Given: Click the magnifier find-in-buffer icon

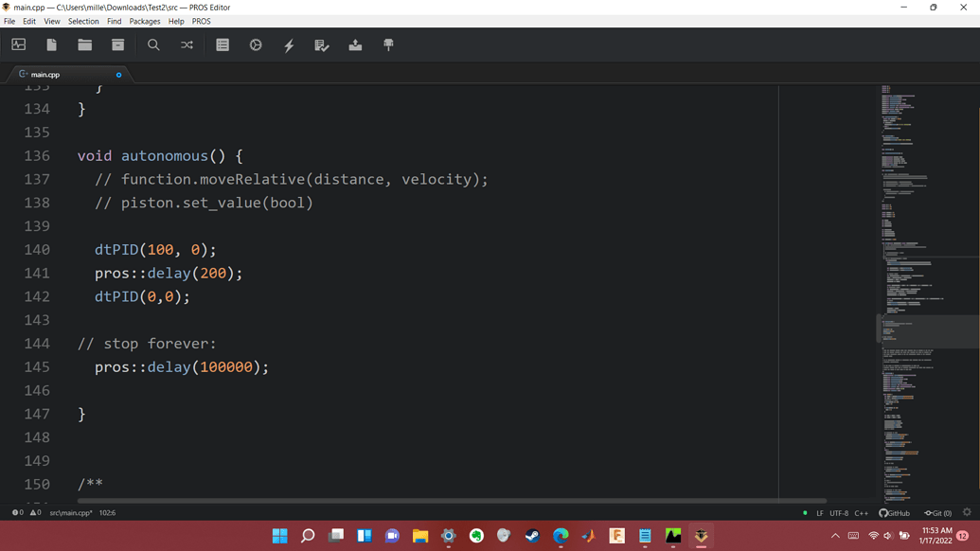Looking at the screenshot, I should 153,44.
